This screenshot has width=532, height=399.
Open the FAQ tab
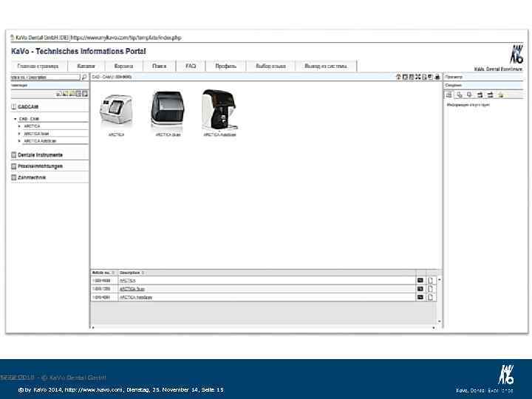coord(191,66)
